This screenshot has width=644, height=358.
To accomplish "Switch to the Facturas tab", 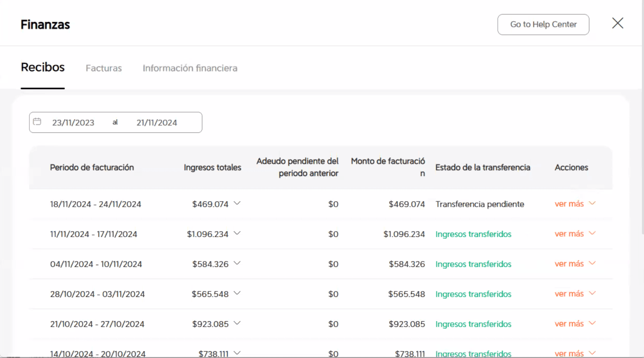I will [x=104, y=68].
